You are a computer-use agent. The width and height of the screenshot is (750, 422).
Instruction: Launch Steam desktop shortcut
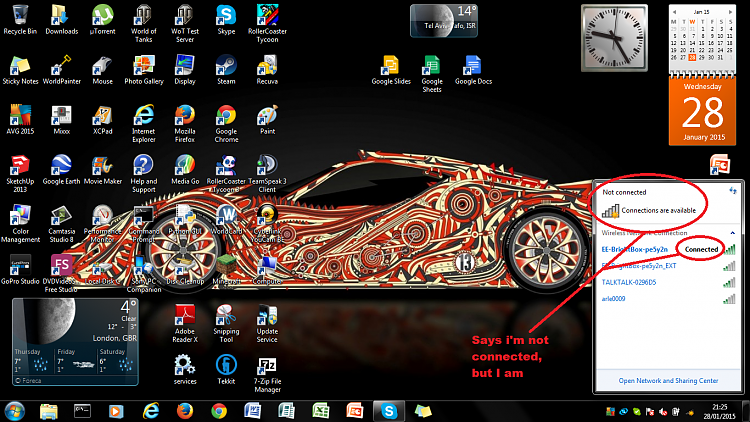pyautogui.click(x=226, y=70)
